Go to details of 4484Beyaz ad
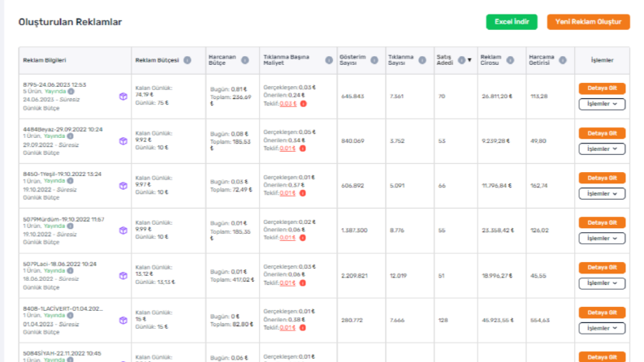Screen dimensions: 644x362 click(x=602, y=133)
